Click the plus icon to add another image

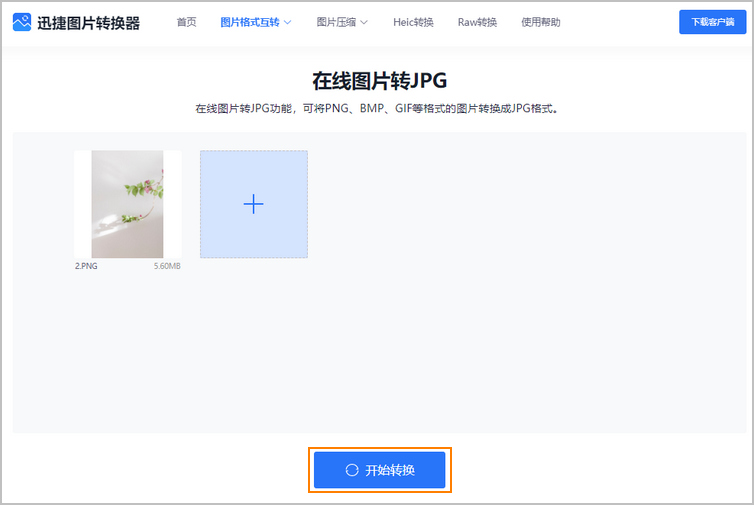[253, 204]
